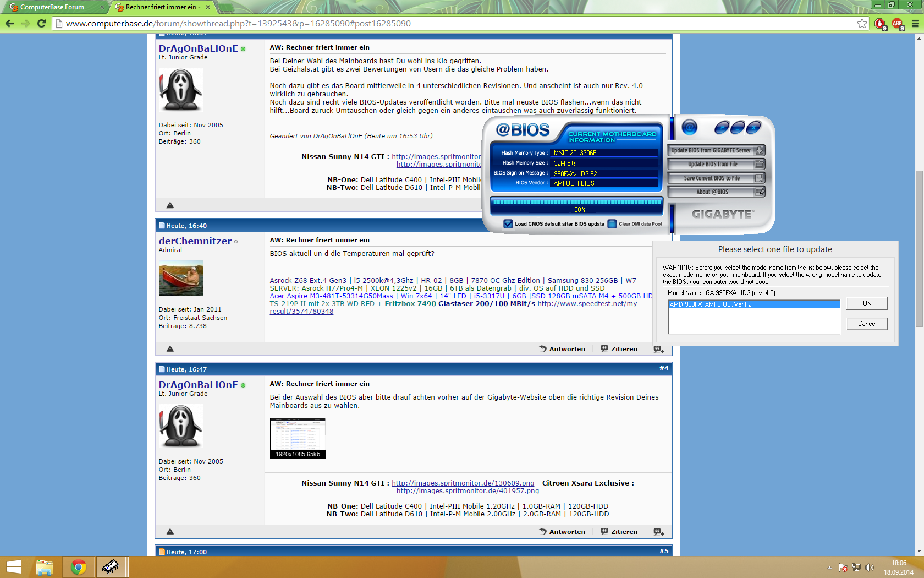Report post #4 via warning triangle icon

(x=170, y=532)
